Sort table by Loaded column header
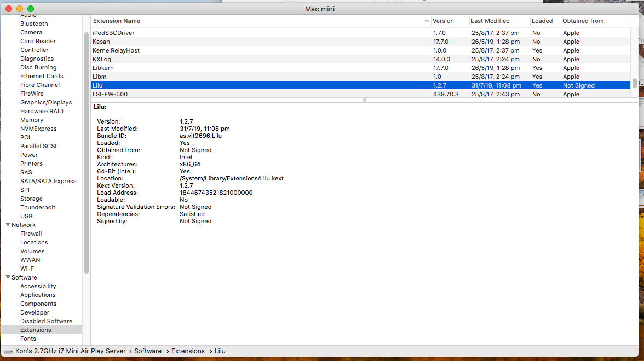644x361 pixels. point(545,21)
